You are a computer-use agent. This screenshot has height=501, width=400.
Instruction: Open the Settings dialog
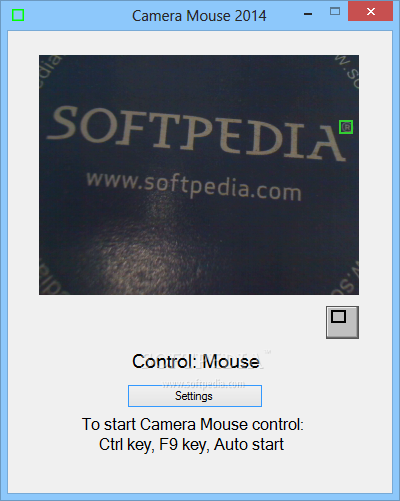[195, 396]
